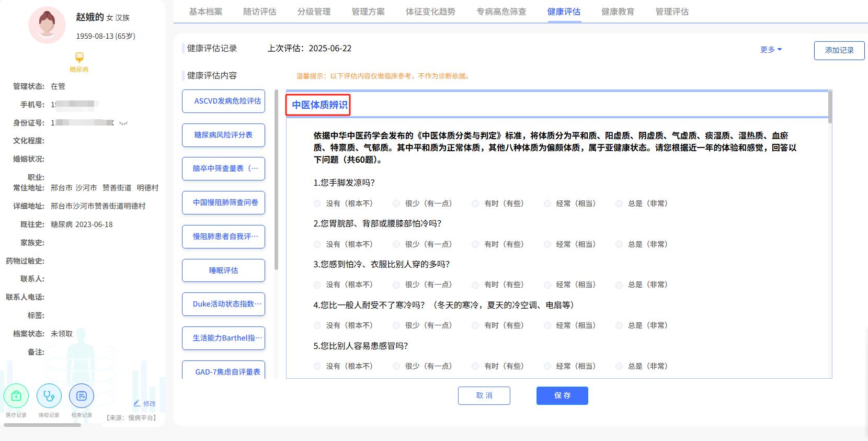Select 经常（相当）for question 2 怕冷
Image resolution: width=868 pixels, height=441 pixels.
[x=547, y=244]
